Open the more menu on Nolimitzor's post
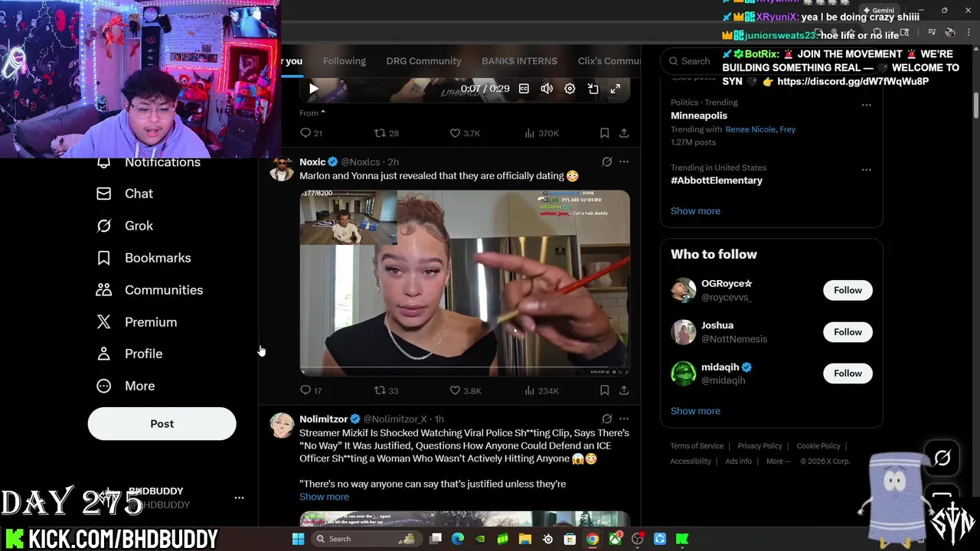 pos(624,419)
